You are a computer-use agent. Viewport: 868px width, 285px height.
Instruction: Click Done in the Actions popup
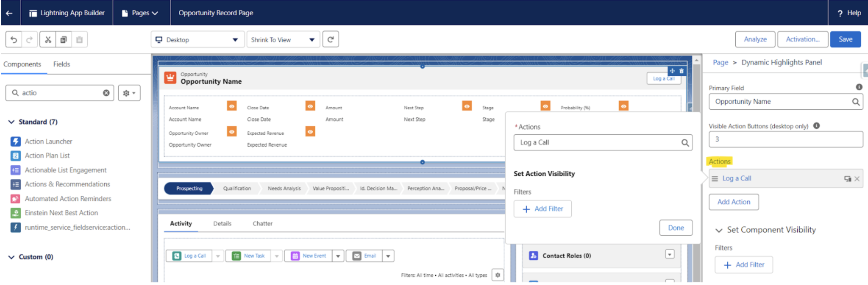pyautogui.click(x=676, y=228)
